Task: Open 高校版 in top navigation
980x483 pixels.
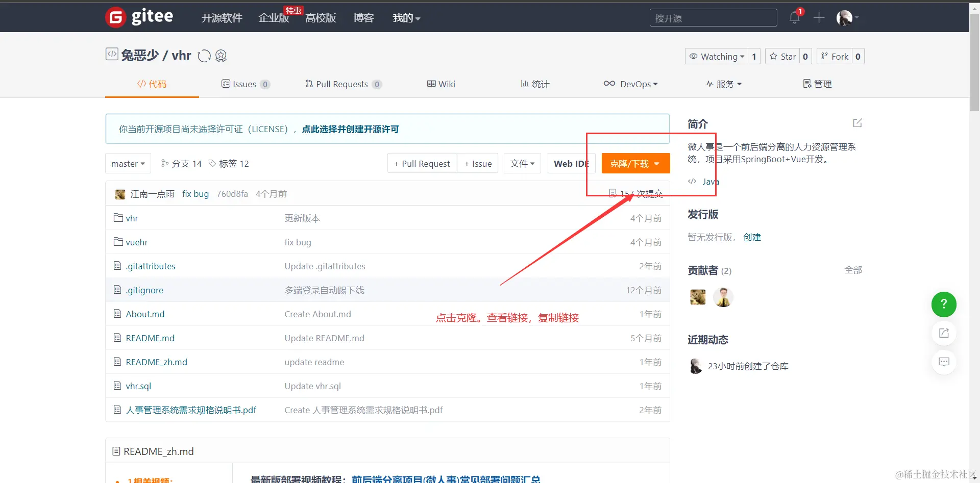Action: click(x=321, y=18)
